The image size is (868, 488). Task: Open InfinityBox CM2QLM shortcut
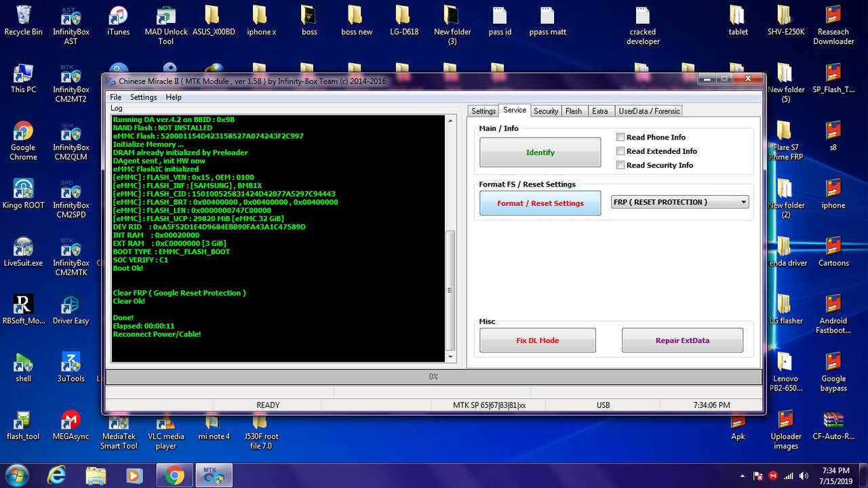click(71, 141)
